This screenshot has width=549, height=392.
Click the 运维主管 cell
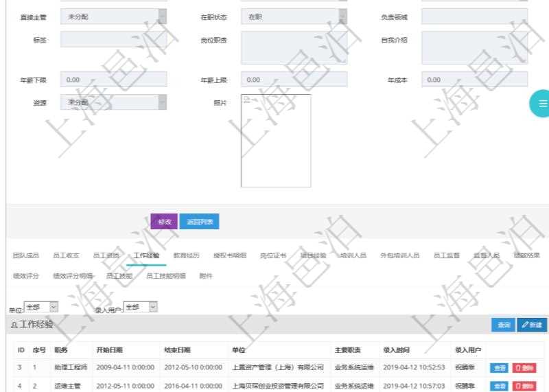67,386
